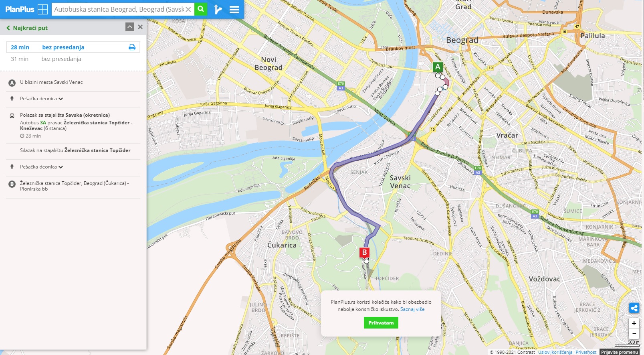Open the route directions icon
The height and width of the screenshot is (355, 644).
(218, 9)
